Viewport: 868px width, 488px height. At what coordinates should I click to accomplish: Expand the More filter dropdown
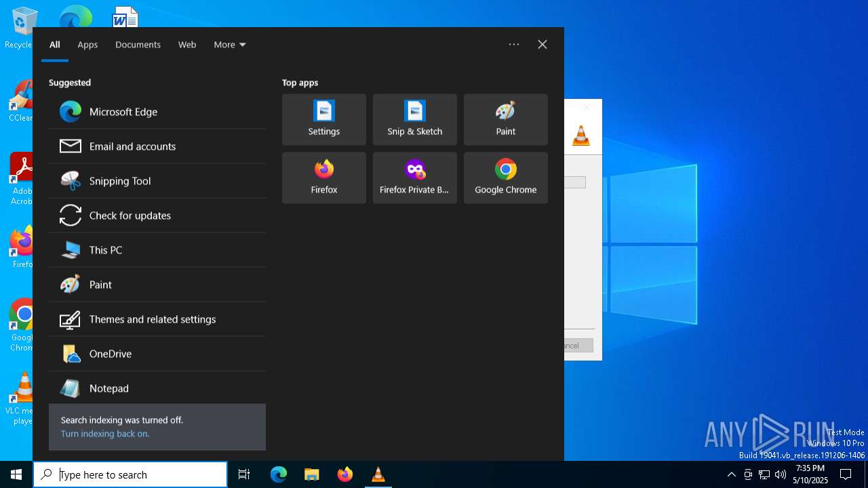230,45
